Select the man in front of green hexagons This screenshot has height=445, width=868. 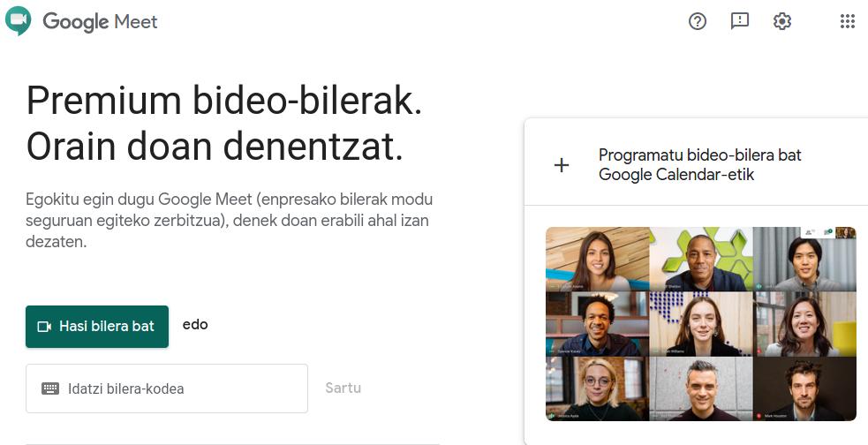[x=701, y=259]
